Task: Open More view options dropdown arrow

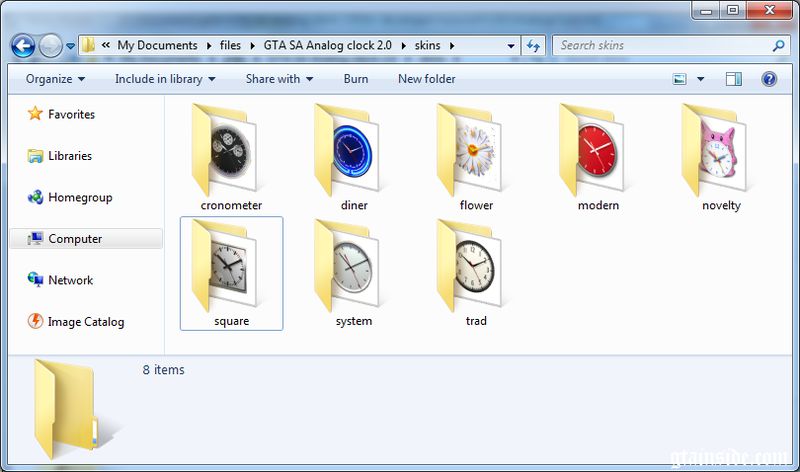Action: point(701,79)
